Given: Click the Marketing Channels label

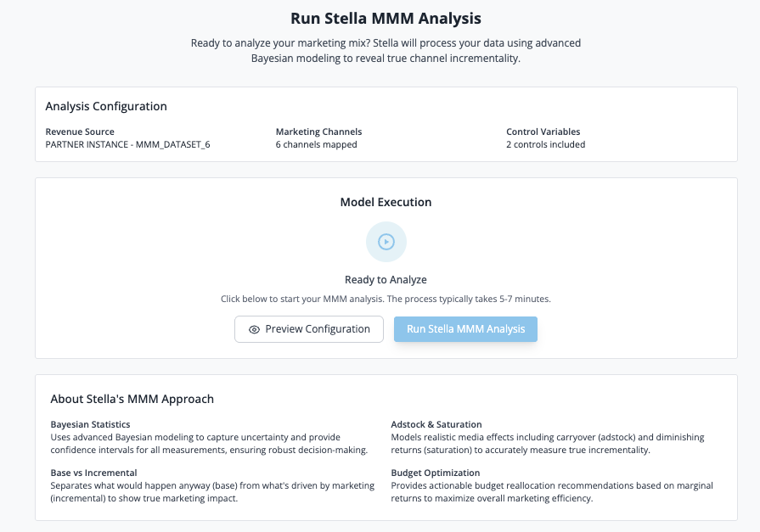Looking at the screenshot, I should 318,132.
